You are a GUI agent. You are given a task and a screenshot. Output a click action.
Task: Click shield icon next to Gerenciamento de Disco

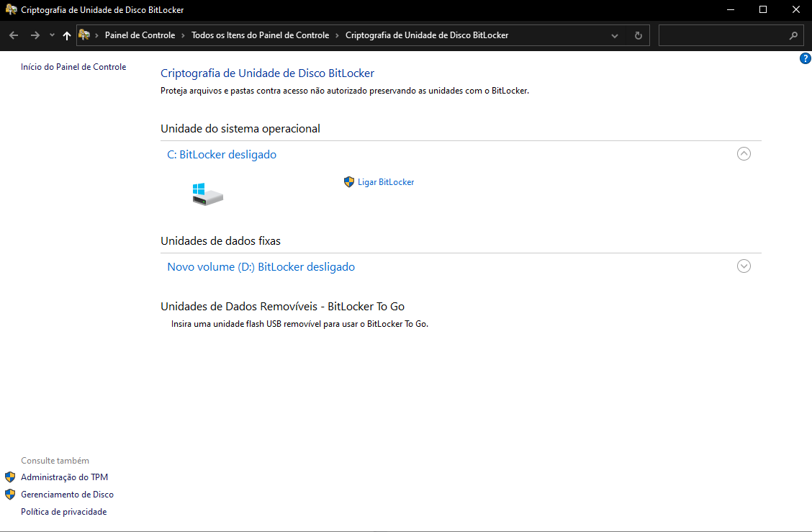(x=10, y=494)
